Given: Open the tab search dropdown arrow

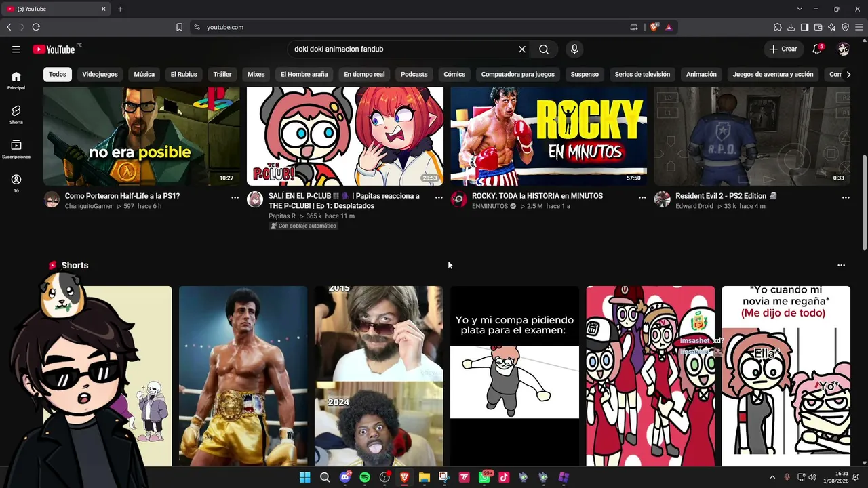Looking at the screenshot, I should coord(800,9).
